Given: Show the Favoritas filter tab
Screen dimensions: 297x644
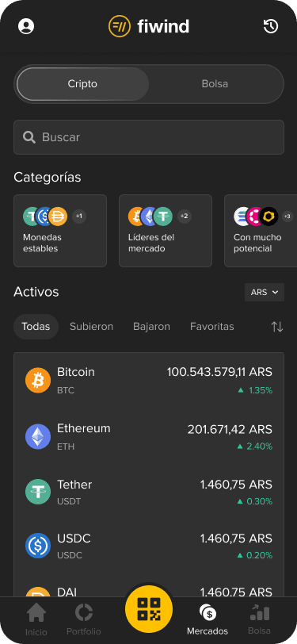Looking at the screenshot, I should coord(212,327).
